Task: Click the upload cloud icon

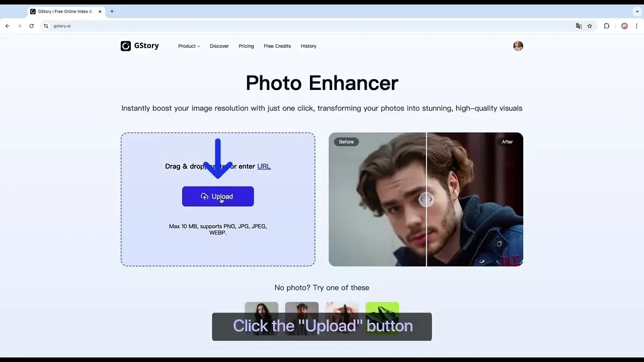Action: click(204, 196)
